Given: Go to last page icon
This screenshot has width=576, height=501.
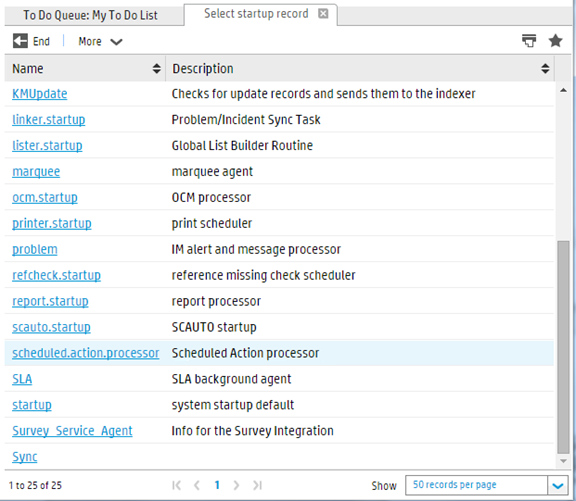Looking at the screenshot, I should 257,485.
